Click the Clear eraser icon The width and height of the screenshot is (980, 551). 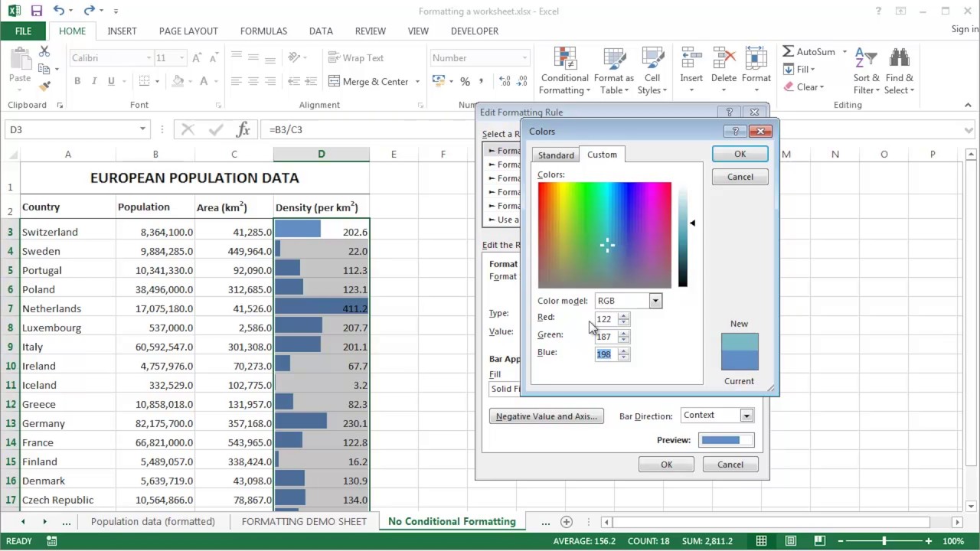coord(789,87)
